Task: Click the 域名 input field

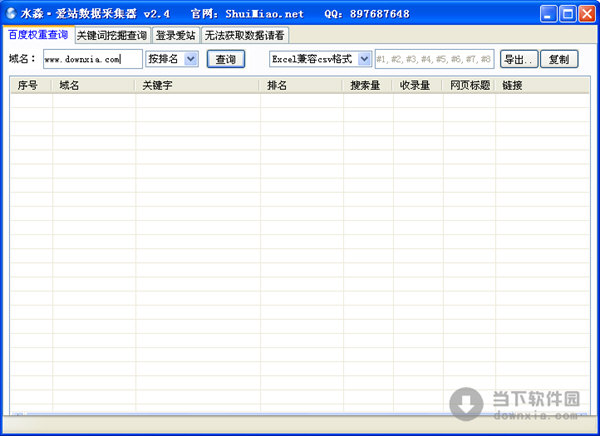Action: pos(93,59)
